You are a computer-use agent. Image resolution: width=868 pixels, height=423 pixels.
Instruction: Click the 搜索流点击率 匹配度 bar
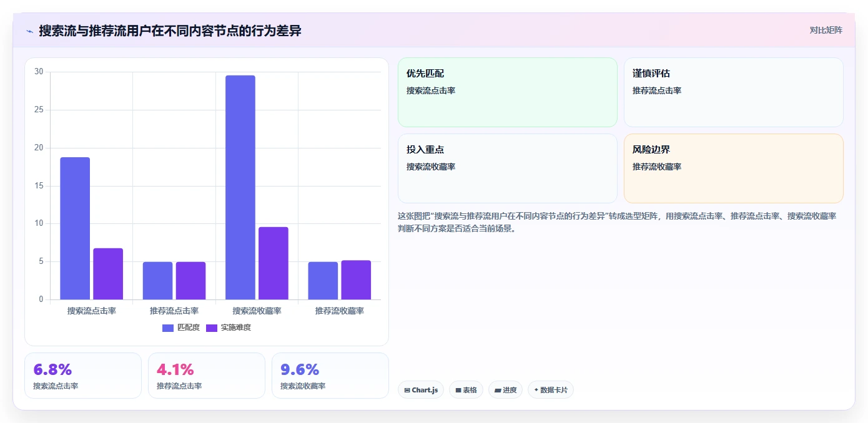(75, 228)
